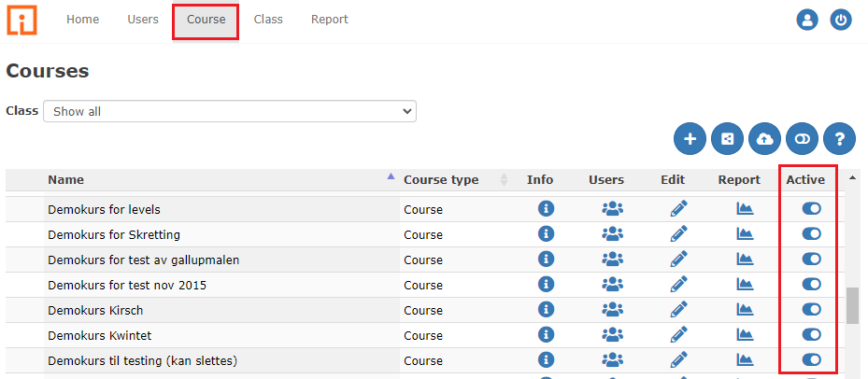This screenshot has width=868, height=379.
Task: Open the Report menu item
Action: click(x=329, y=20)
